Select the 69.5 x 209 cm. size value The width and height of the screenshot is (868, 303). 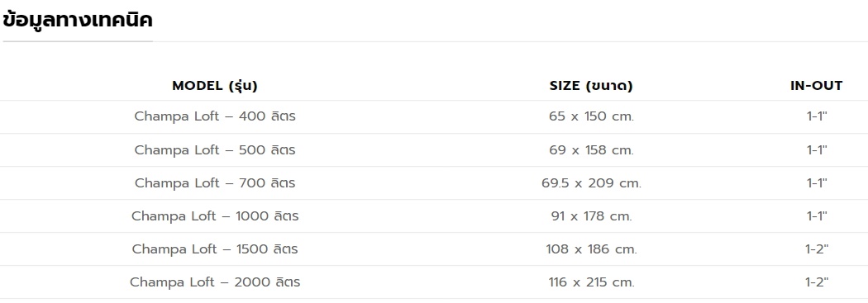tap(591, 183)
